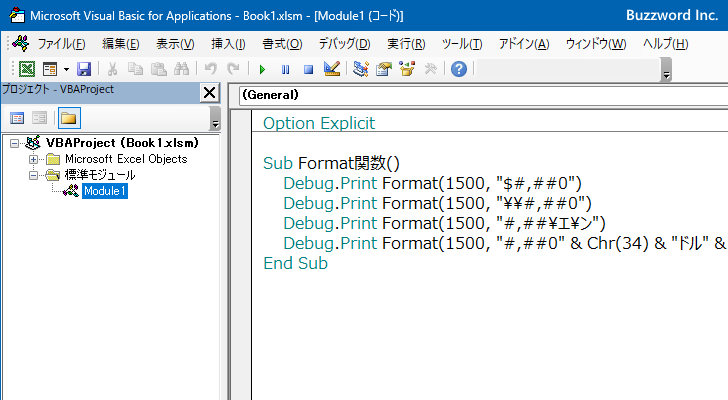Expand the Microsoft Excel Objects folder
Image resolution: width=728 pixels, height=400 pixels.
33,159
